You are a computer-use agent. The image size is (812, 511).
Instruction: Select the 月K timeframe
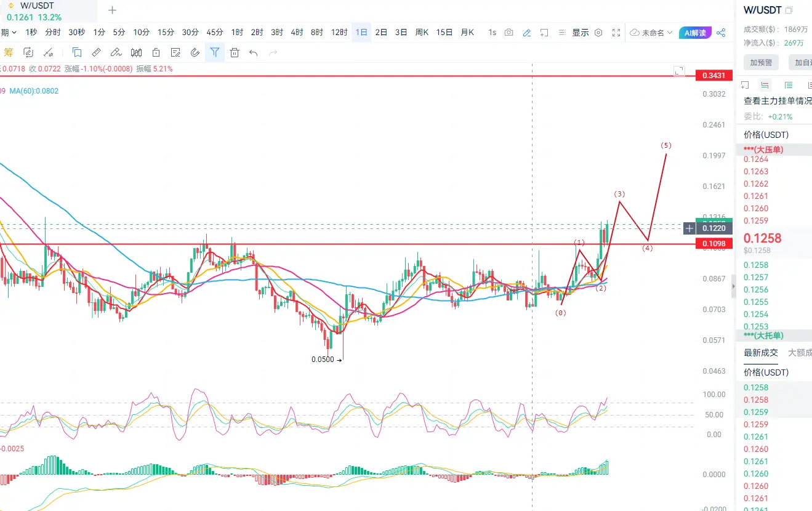coord(467,33)
